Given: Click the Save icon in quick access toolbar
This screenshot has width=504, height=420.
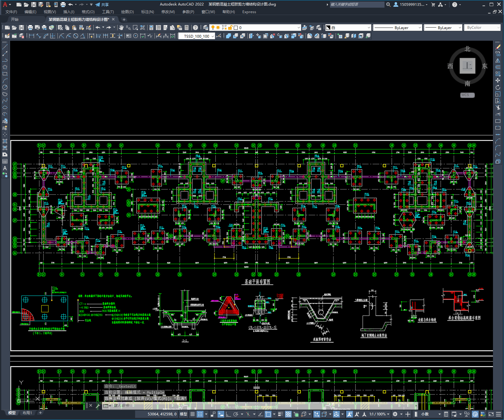Looking at the screenshot, I should [x=34, y=5].
